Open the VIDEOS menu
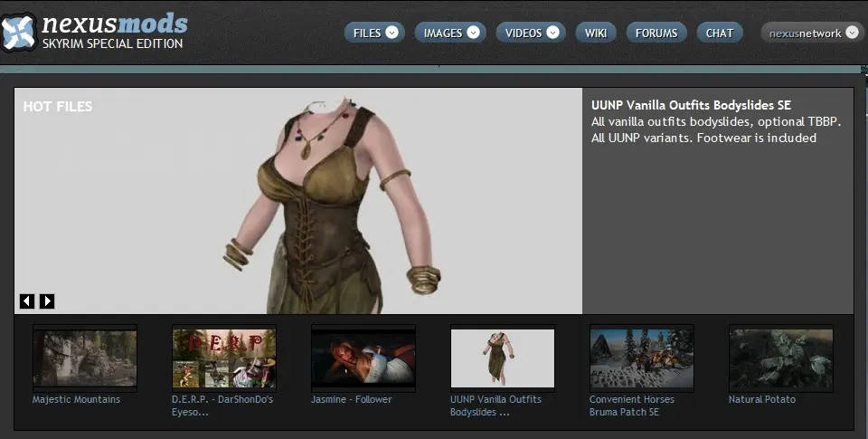This screenshot has width=868, height=439. (x=531, y=33)
